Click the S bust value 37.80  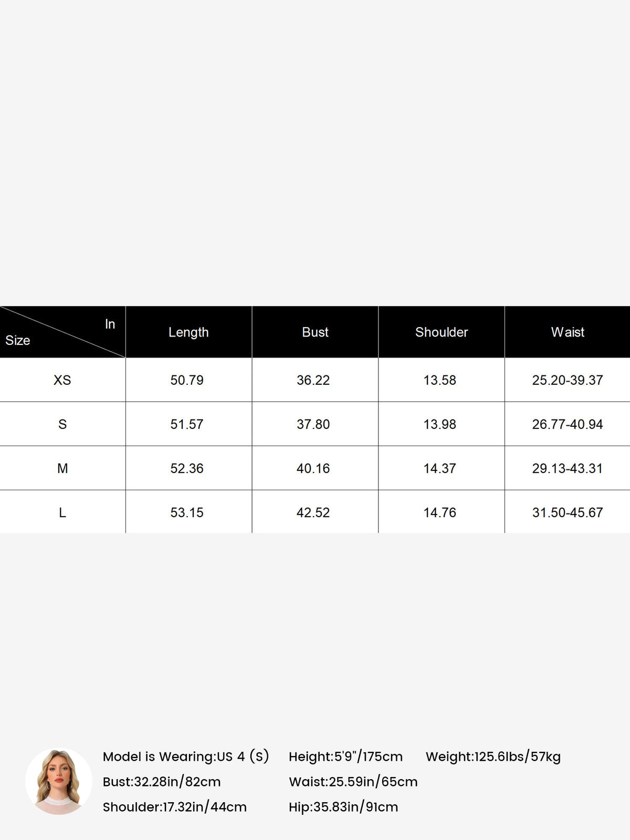point(313,424)
